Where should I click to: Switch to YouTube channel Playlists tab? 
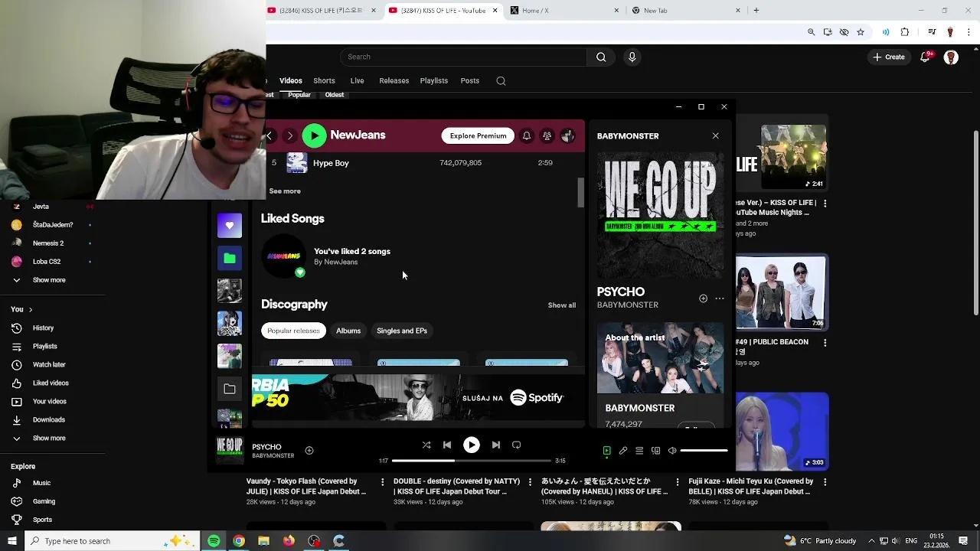tap(434, 80)
